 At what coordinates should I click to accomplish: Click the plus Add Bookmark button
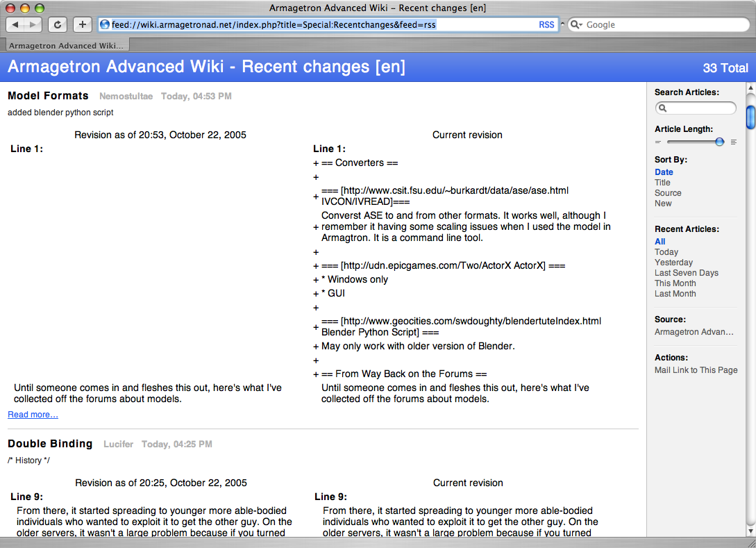pos(82,24)
